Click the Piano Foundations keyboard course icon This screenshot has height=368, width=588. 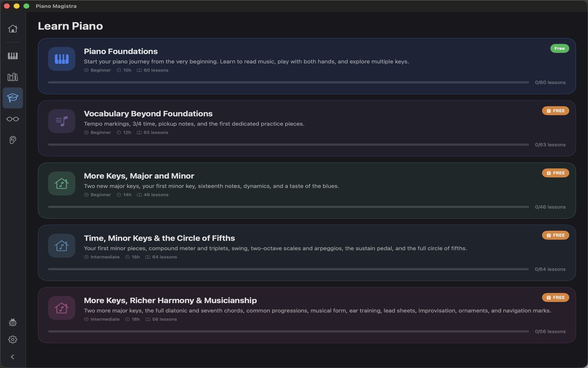coord(62,59)
